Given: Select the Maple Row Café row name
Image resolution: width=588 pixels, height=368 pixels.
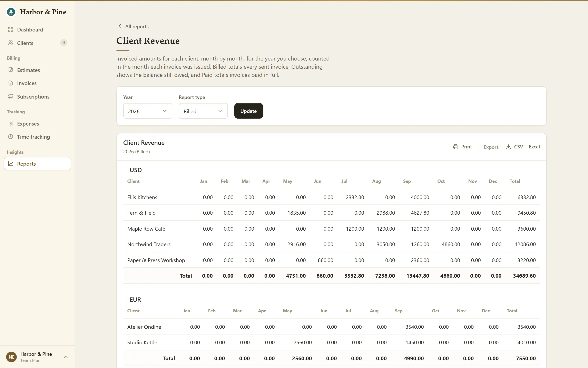Looking at the screenshot, I should (x=146, y=229).
